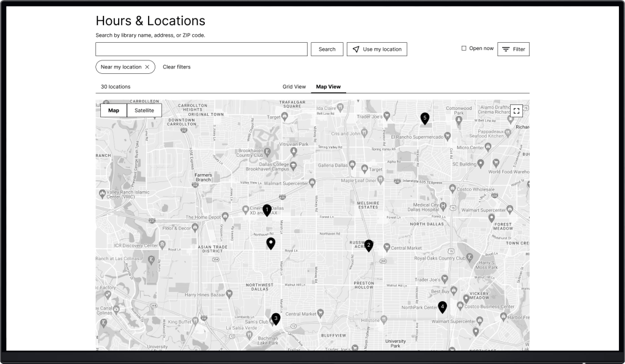Click map pin number 1
Image resolution: width=625 pixels, height=364 pixels.
(267, 210)
